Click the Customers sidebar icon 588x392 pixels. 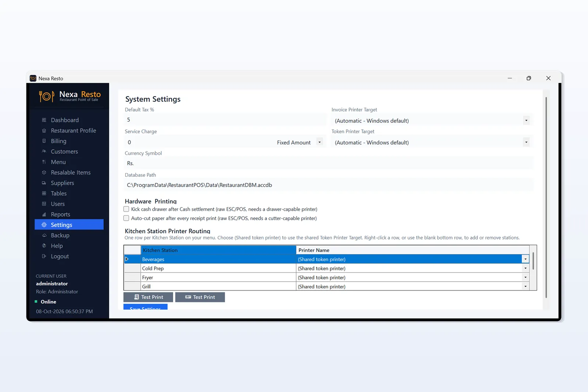(x=44, y=151)
